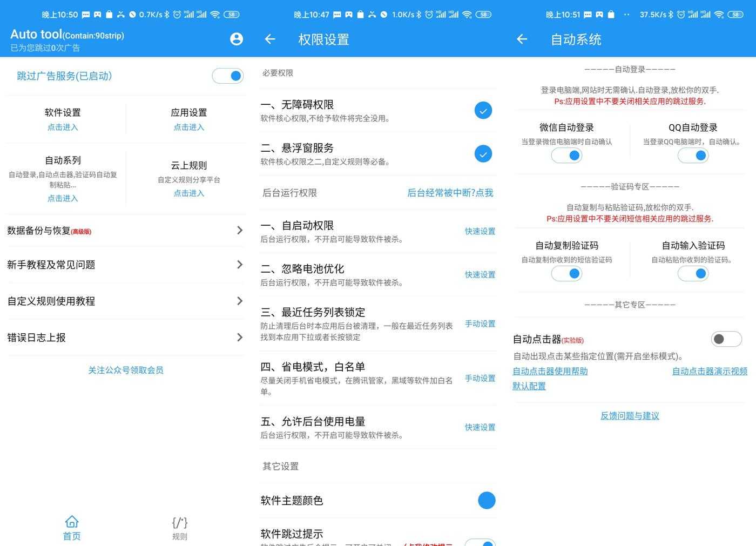The image size is (756, 546).
Task: Pick 软件主题颜色 blue color circle
Action: click(x=486, y=501)
